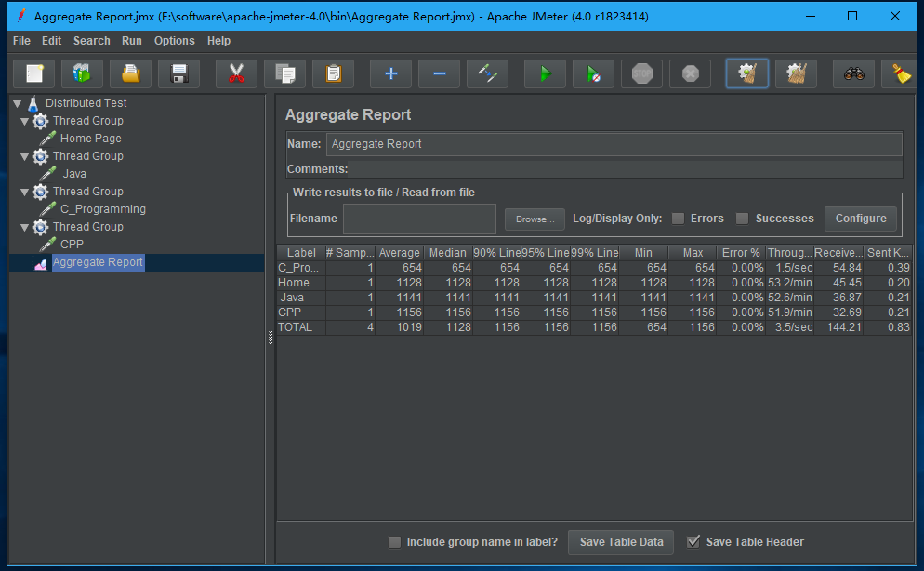
Task: Click the Comments text field
Action: point(626,169)
